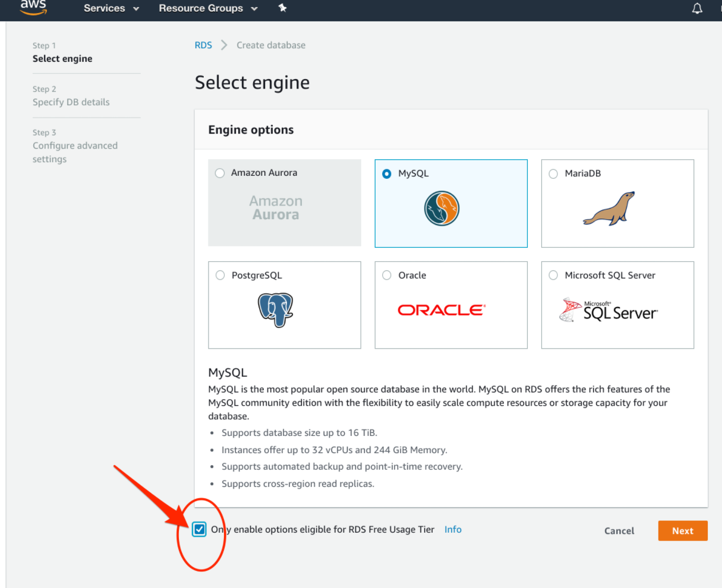Click the Create database breadcrumb
722x588 pixels.
[271, 45]
